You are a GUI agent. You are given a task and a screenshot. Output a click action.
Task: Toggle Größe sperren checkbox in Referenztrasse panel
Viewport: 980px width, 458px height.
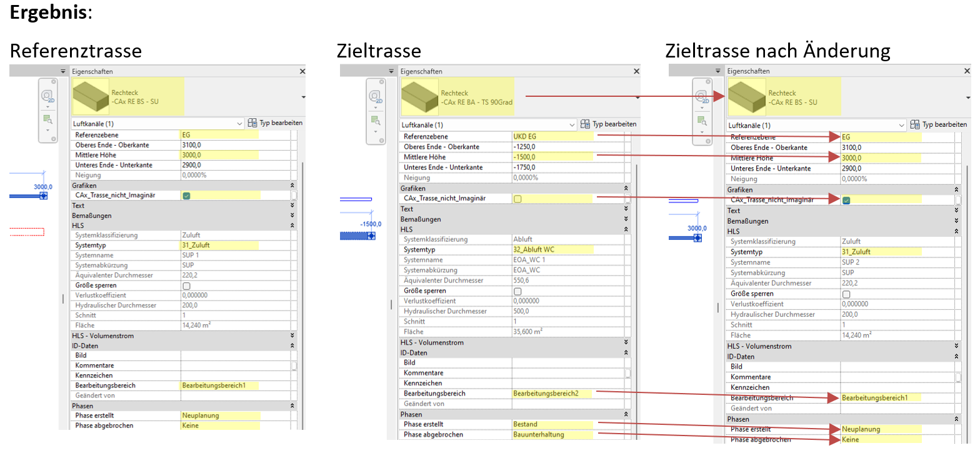coord(186,286)
